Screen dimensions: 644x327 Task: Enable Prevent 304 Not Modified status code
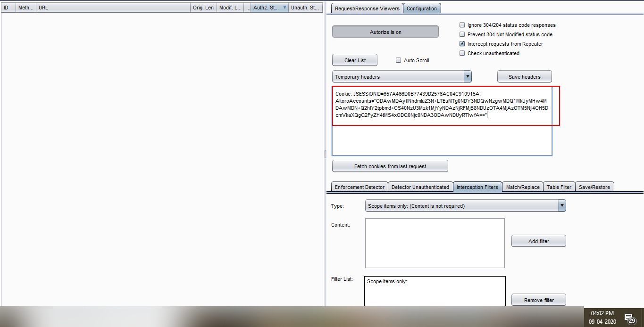(462, 34)
